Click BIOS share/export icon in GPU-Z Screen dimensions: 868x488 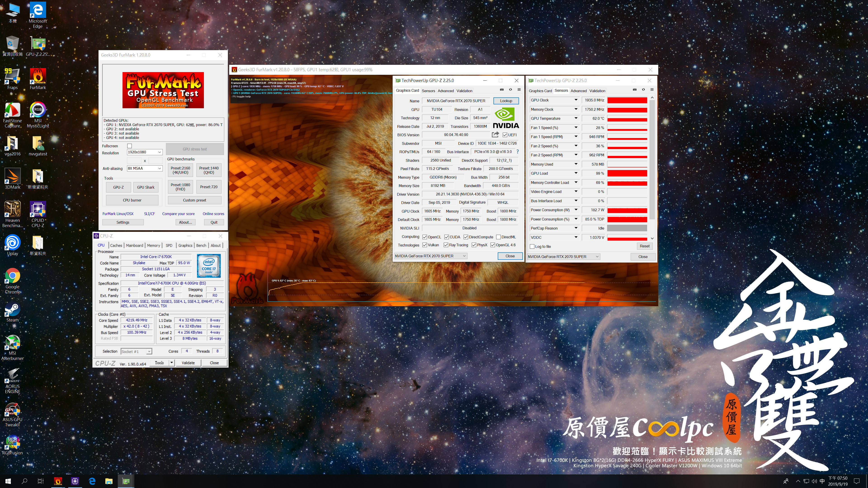coord(495,135)
